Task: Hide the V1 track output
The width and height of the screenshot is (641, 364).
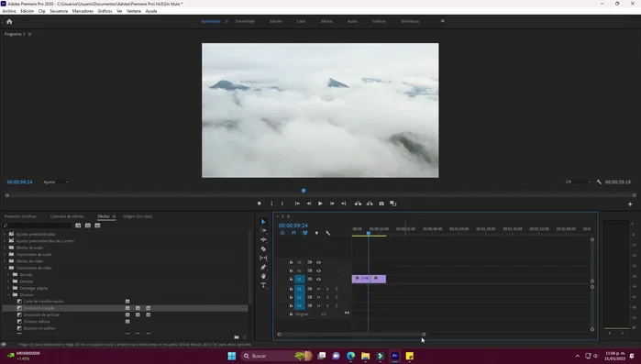Action: (x=318, y=280)
